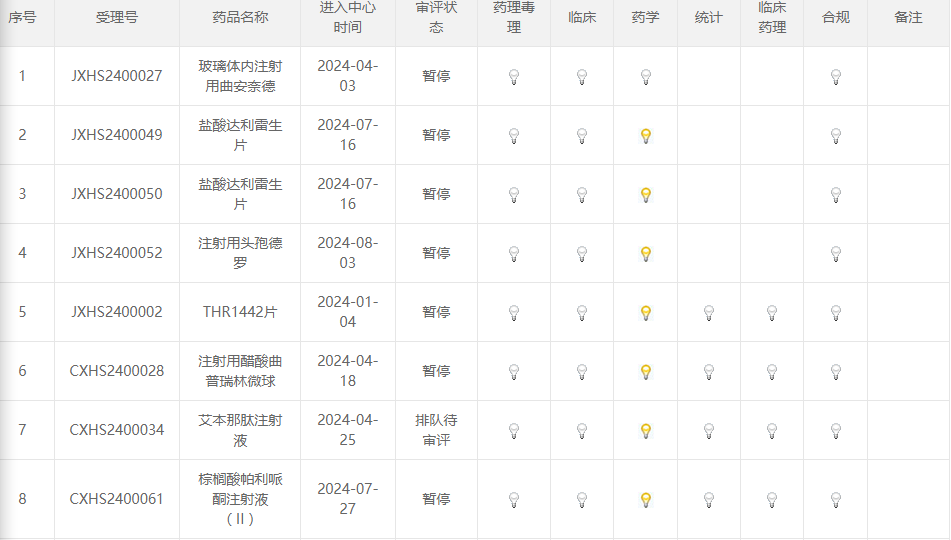The width and height of the screenshot is (951, 540).
Task: Click drug name THR1442片
Action: pos(240,312)
